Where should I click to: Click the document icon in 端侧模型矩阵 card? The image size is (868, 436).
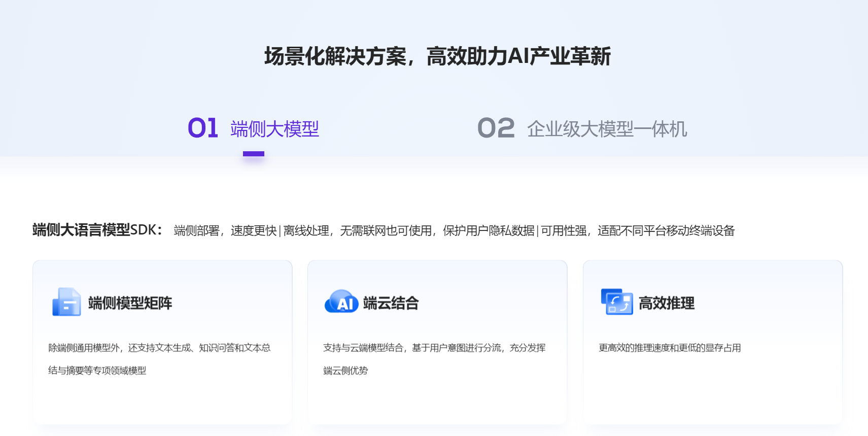pyautogui.click(x=66, y=302)
